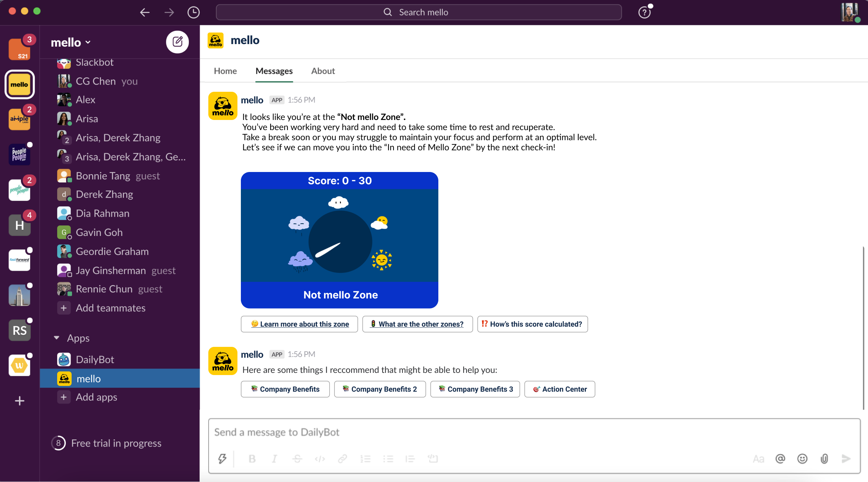
Task: Toggle the Aa formatting visibility
Action: 758,459
